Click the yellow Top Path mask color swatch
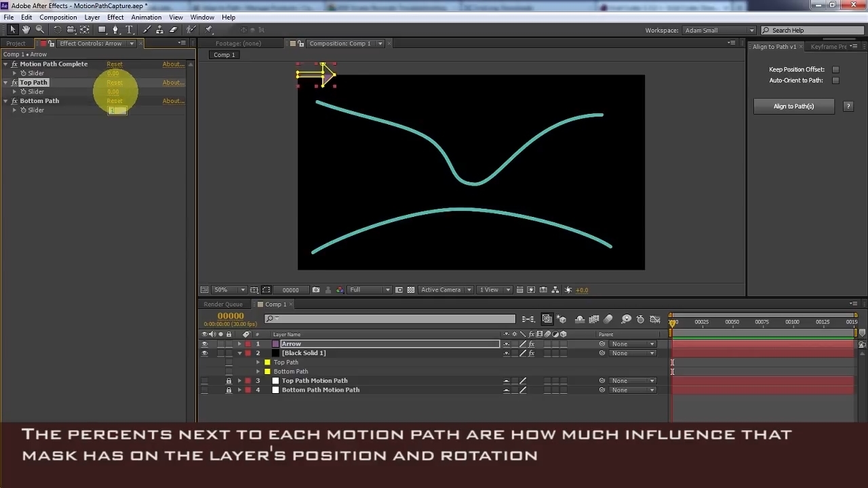This screenshot has height=488, width=868. coord(267,363)
